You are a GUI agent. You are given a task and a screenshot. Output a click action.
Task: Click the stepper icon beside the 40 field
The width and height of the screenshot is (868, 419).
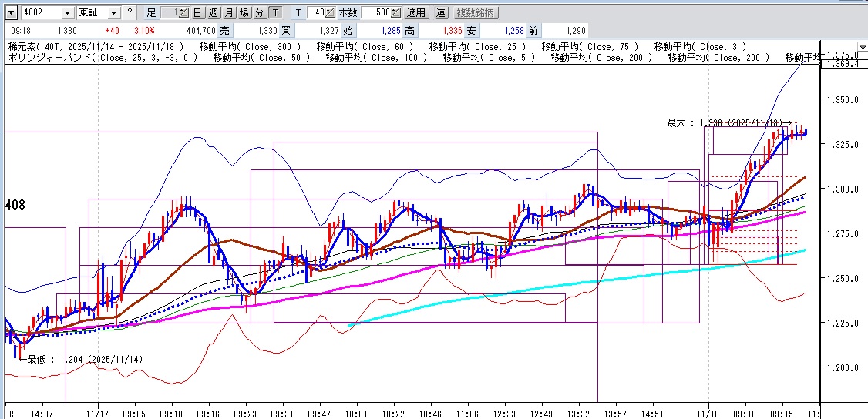(331, 12)
